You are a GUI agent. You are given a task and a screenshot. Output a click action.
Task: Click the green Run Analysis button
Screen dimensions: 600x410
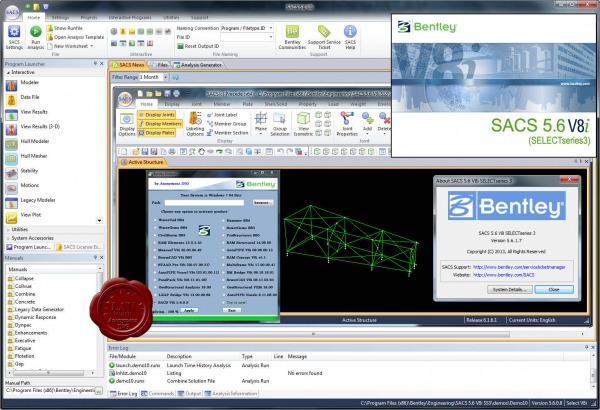pyautogui.click(x=36, y=37)
